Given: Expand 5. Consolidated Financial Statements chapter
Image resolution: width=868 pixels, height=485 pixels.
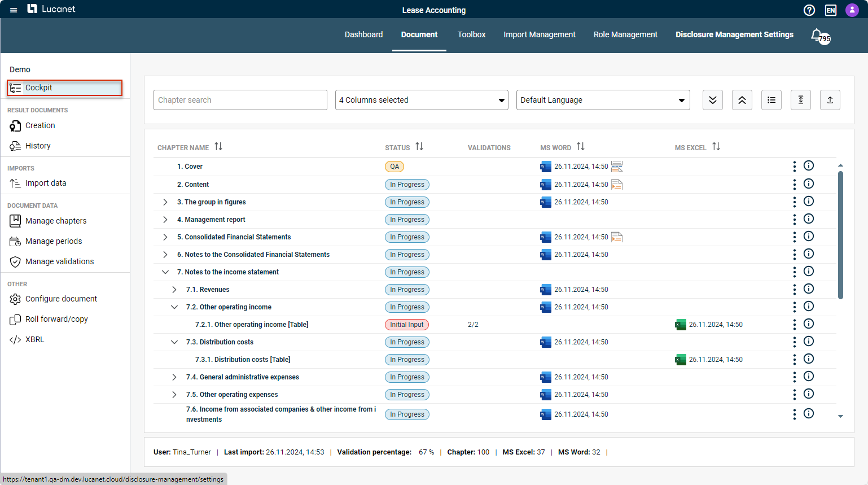Looking at the screenshot, I should tap(165, 237).
